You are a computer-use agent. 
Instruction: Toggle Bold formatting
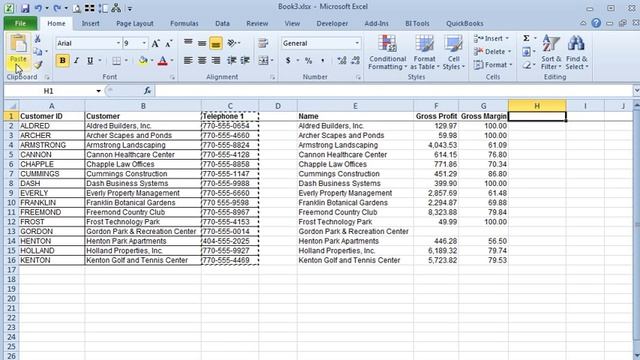62,61
